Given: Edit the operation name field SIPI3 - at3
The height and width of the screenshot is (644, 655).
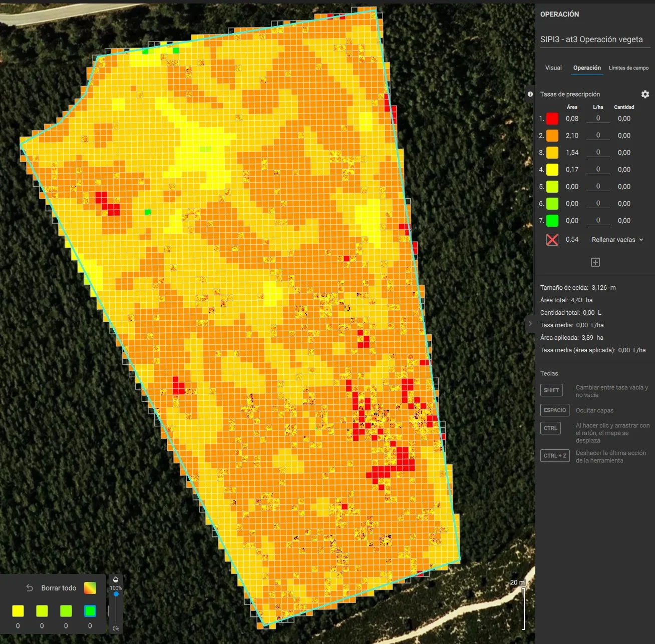Looking at the screenshot, I should pyautogui.click(x=594, y=40).
